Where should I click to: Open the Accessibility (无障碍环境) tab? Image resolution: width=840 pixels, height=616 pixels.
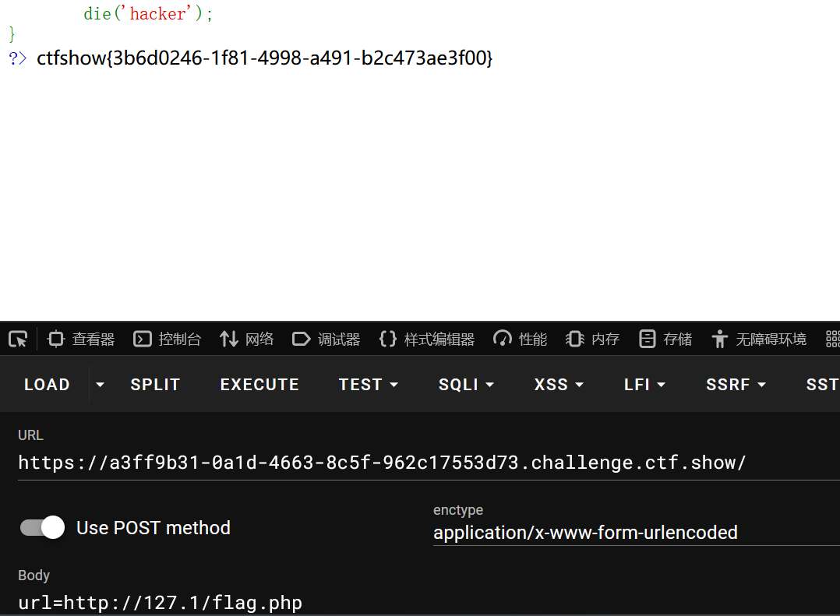point(759,339)
